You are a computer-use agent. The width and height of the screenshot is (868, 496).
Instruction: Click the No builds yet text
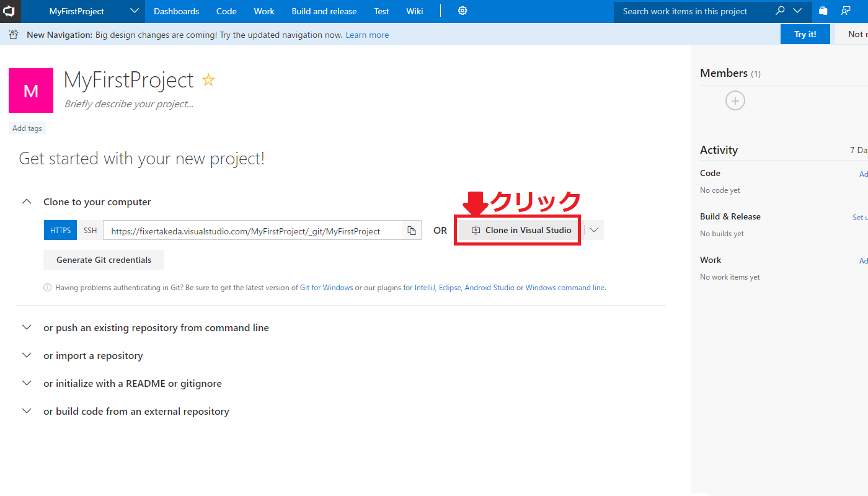722,234
